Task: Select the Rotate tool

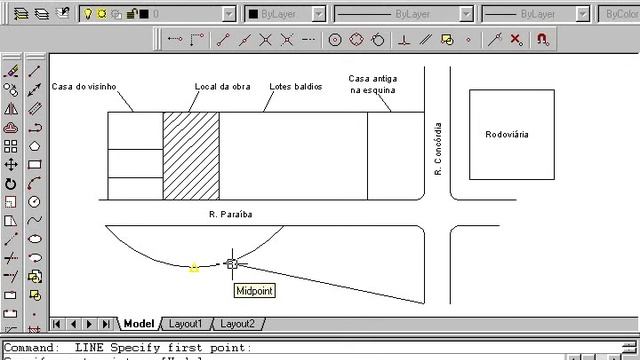Action: pos(11,184)
